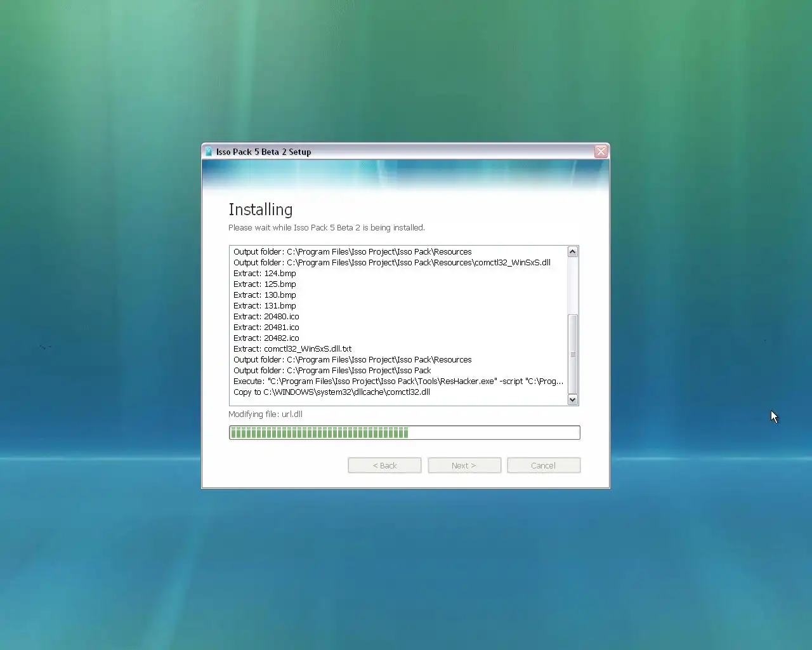Select the 'Extract: 20480.ico' log line
Image resolution: width=812 pixels, height=650 pixels.
click(x=266, y=317)
